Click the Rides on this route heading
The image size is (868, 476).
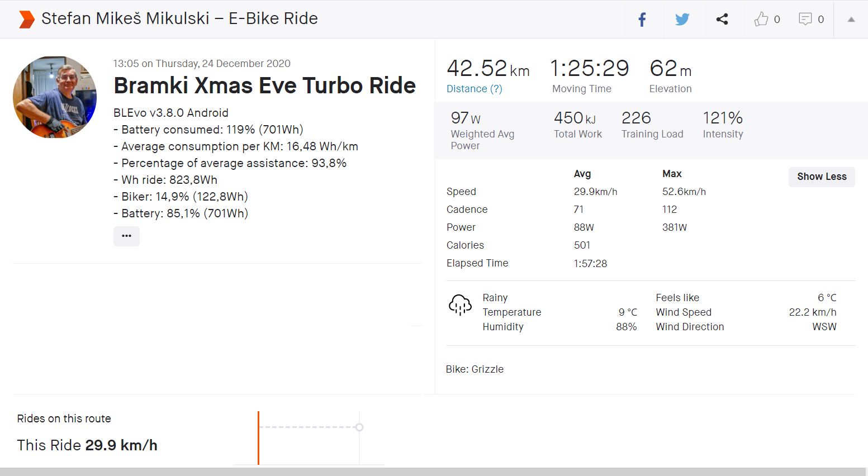[x=64, y=418]
